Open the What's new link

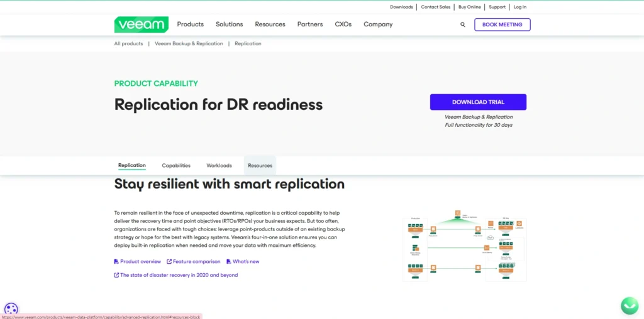tap(246, 262)
